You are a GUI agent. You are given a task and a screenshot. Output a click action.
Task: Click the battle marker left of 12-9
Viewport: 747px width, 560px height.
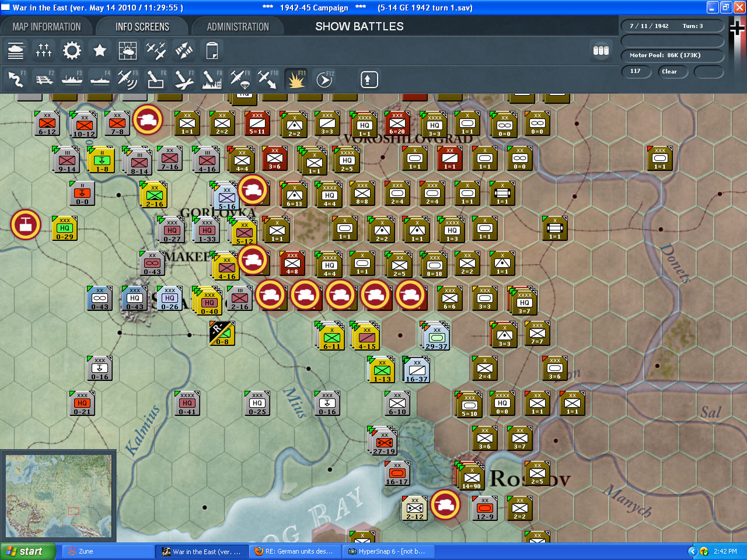pos(445,505)
